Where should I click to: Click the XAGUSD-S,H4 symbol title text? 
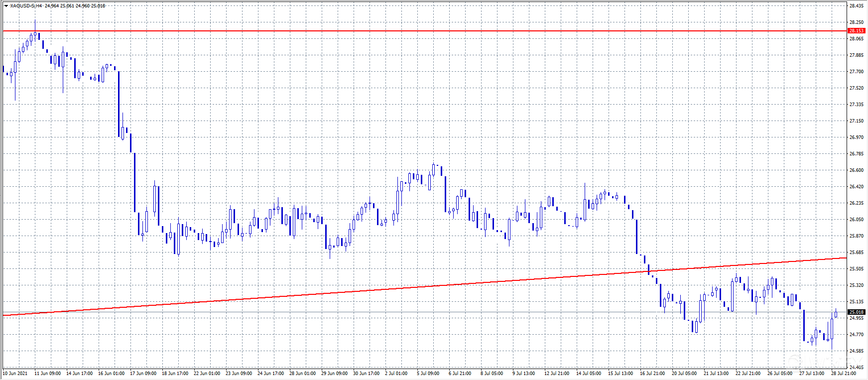click(26, 6)
